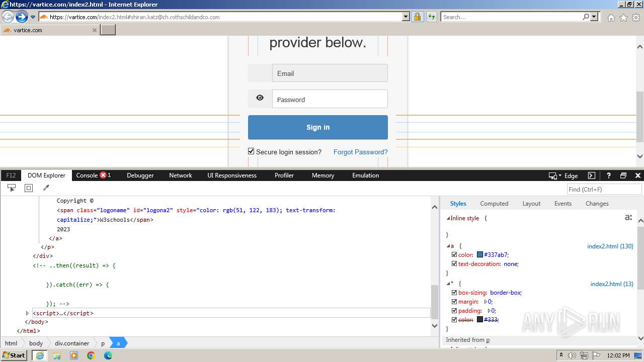Select the color picker eyedropper tool

pyautogui.click(x=46, y=188)
